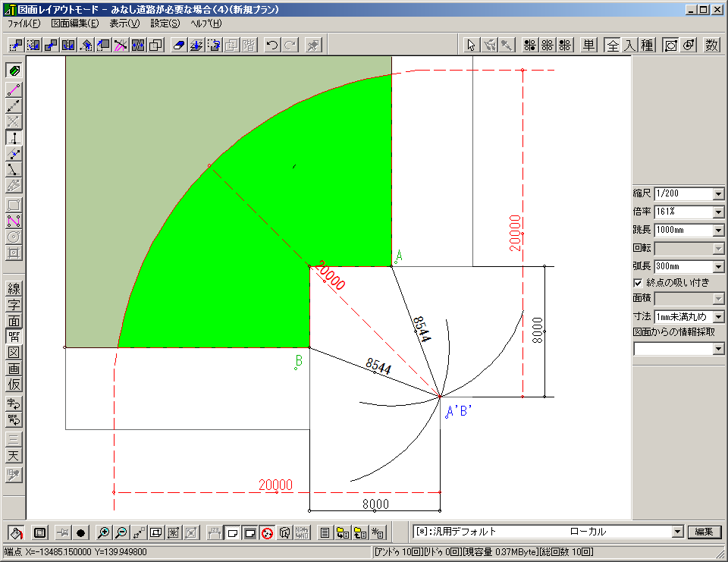Click the list document icon in bottom toolbar
728x562 pixels.
pyautogui.click(x=325, y=532)
